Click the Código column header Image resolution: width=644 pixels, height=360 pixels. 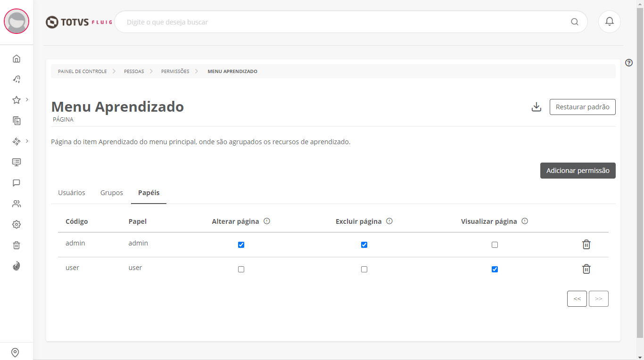click(x=76, y=221)
